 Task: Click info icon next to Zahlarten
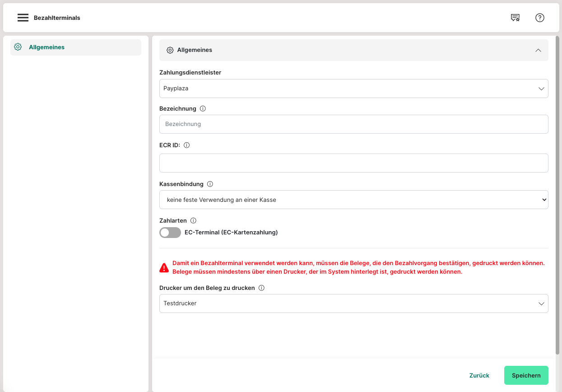[193, 221]
